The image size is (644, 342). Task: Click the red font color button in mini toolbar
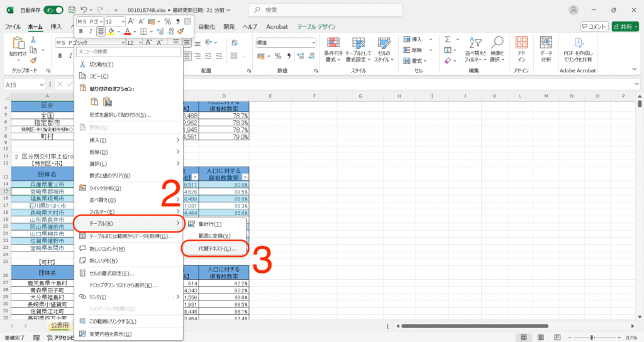coord(127,31)
